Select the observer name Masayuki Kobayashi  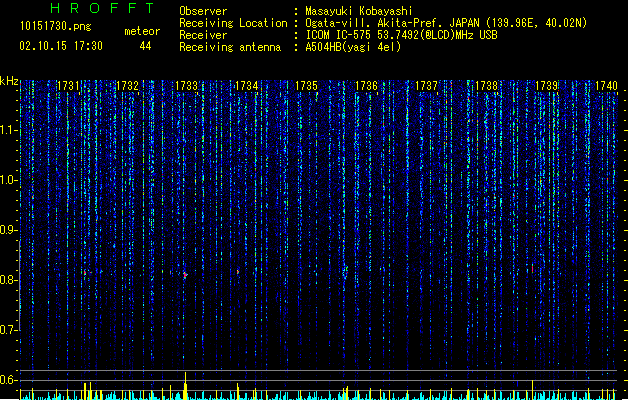(x=359, y=11)
